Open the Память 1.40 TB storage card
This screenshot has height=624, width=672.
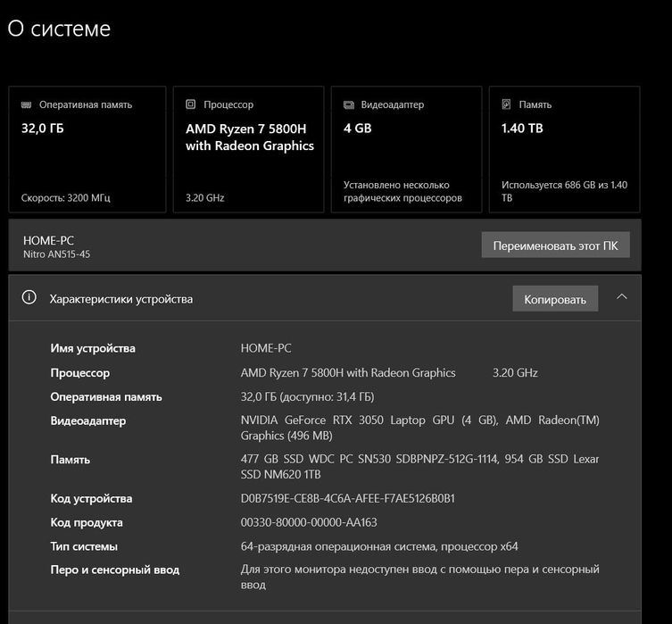click(x=564, y=149)
